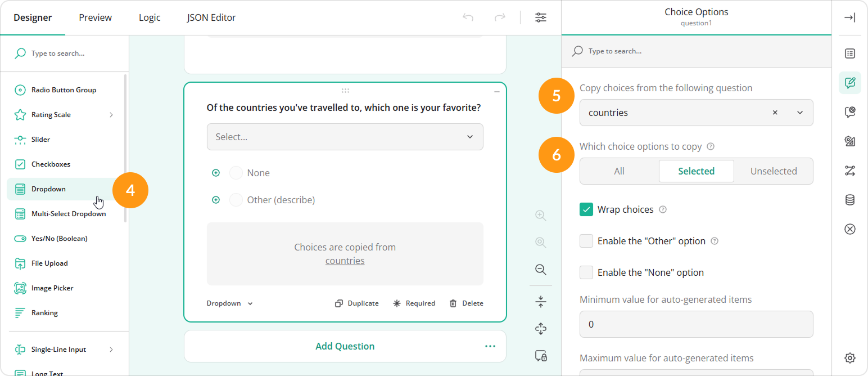This screenshot has height=376, width=868.
Task: Zoom in the design surface
Action: [x=541, y=216]
